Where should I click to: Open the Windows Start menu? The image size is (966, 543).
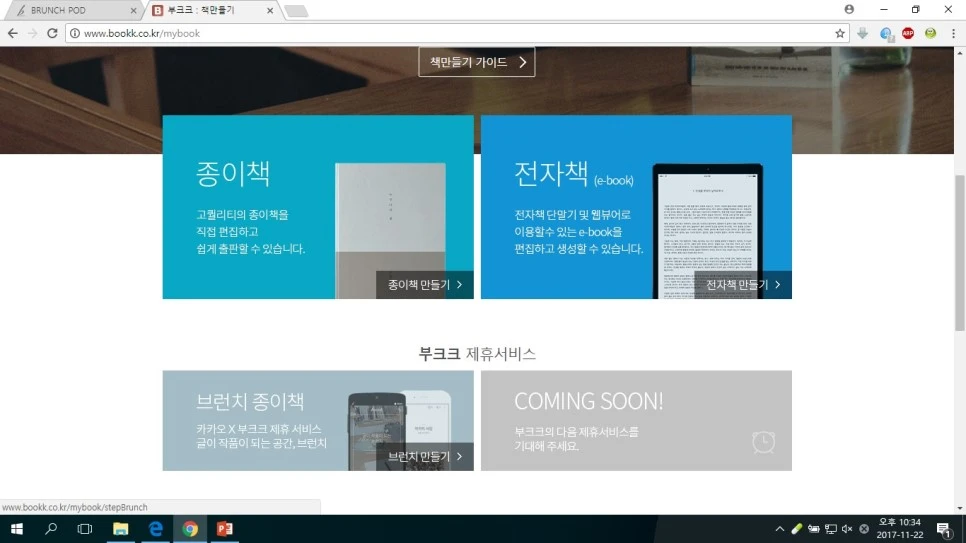[17, 529]
